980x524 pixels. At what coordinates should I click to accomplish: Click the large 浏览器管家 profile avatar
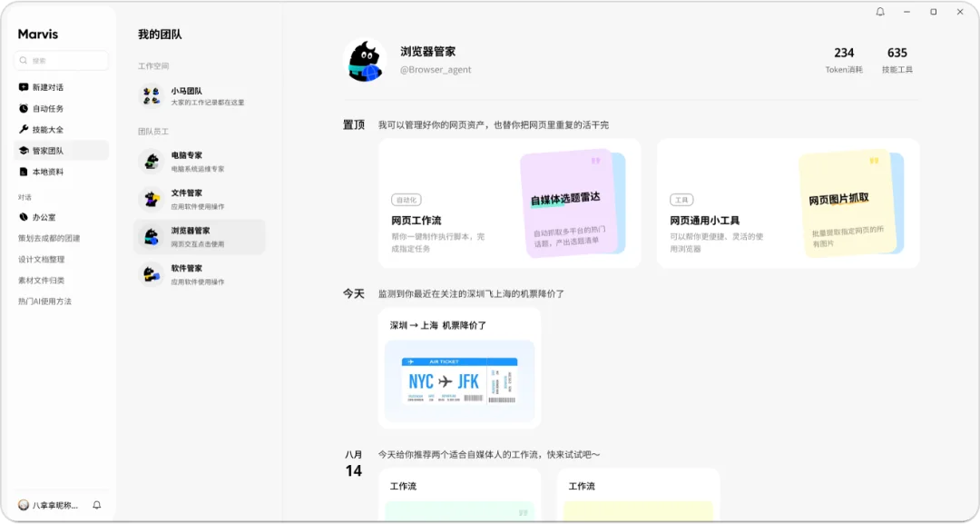click(x=365, y=61)
